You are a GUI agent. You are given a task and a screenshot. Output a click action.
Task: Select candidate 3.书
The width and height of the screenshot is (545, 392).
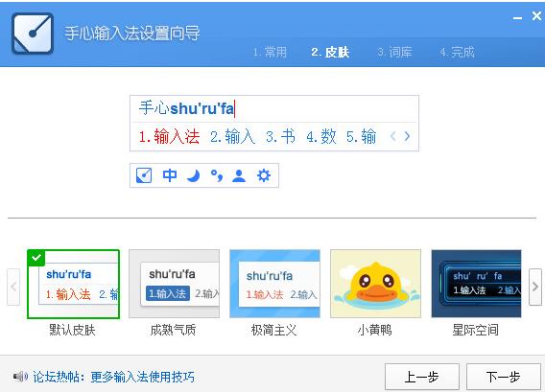[280, 136]
